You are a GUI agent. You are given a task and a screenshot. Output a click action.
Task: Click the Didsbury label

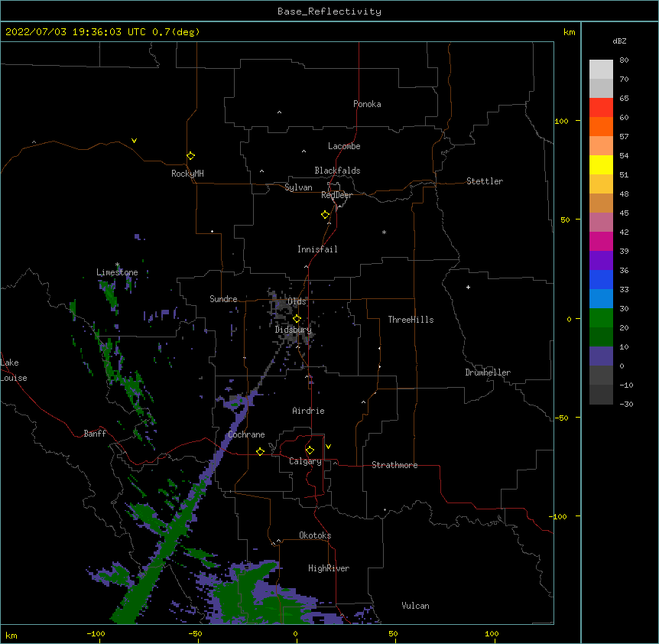click(x=294, y=330)
